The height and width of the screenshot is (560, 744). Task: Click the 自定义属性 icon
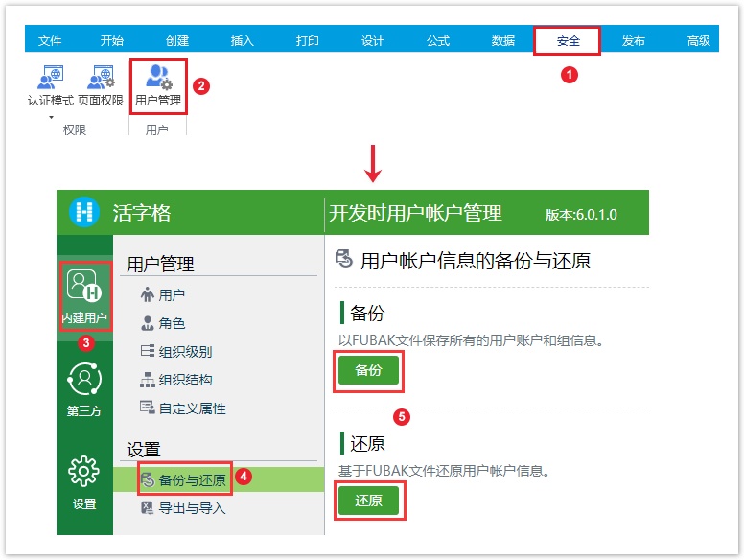click(148, 408)
